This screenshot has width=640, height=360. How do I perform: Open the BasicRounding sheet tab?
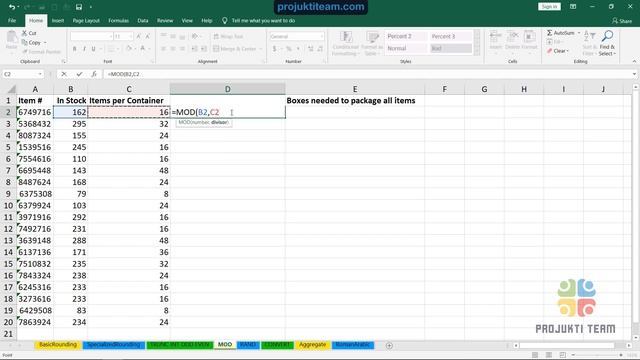coord(58,345)
